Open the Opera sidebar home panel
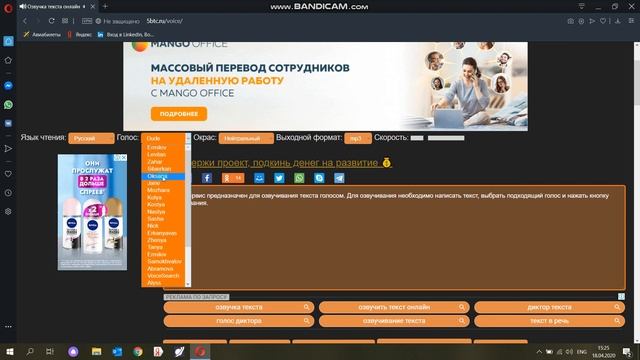Image resolution: width=640 pixels, height=360 pixels. [x=8, y=41]
